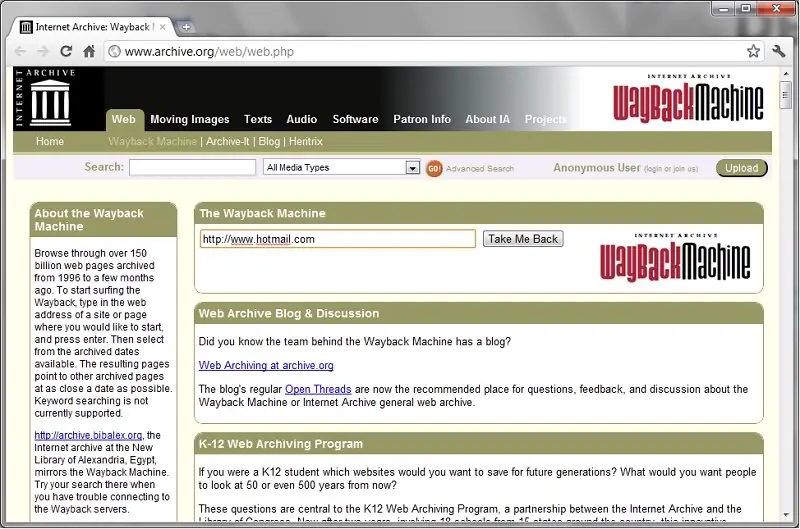
Task: Click the vertical scrollbar thumb
Action: [786, 94]
